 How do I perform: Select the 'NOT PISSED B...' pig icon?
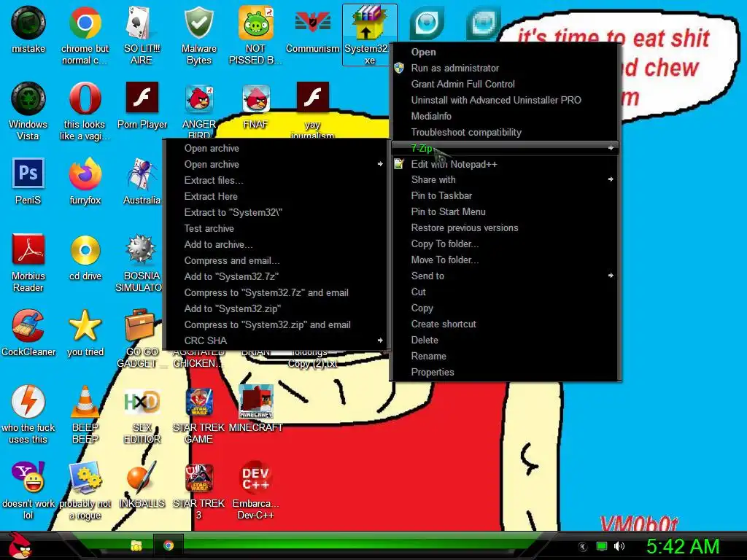[255, 23]
